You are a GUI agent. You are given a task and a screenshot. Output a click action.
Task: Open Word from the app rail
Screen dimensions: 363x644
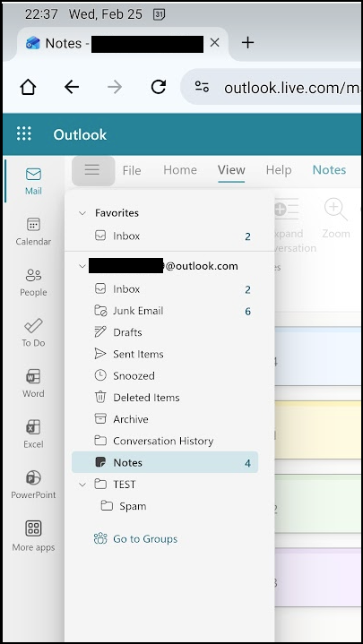33,383
